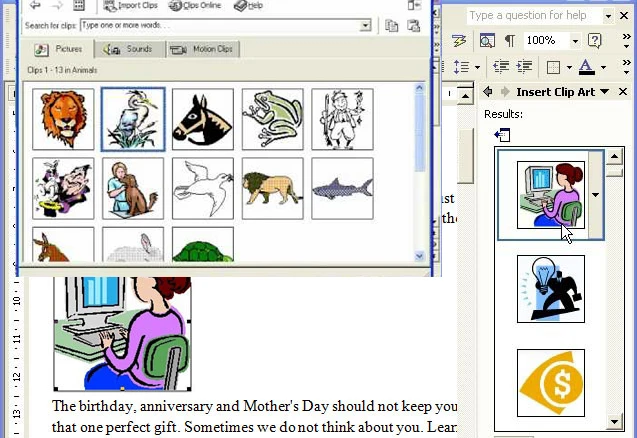
Task: Click the Line Spacing icon
Action: (461, 67)
